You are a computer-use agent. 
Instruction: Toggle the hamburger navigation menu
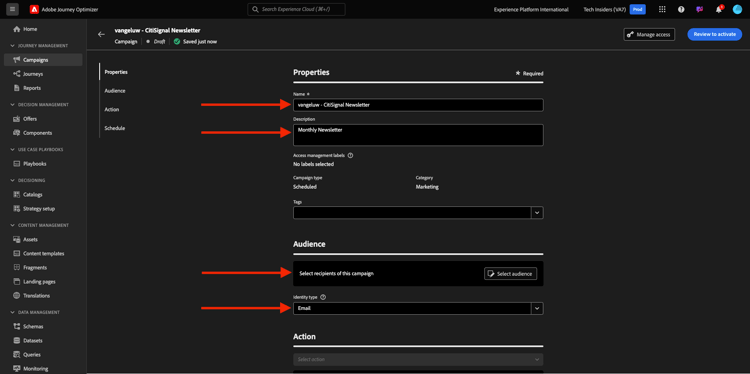12,9
